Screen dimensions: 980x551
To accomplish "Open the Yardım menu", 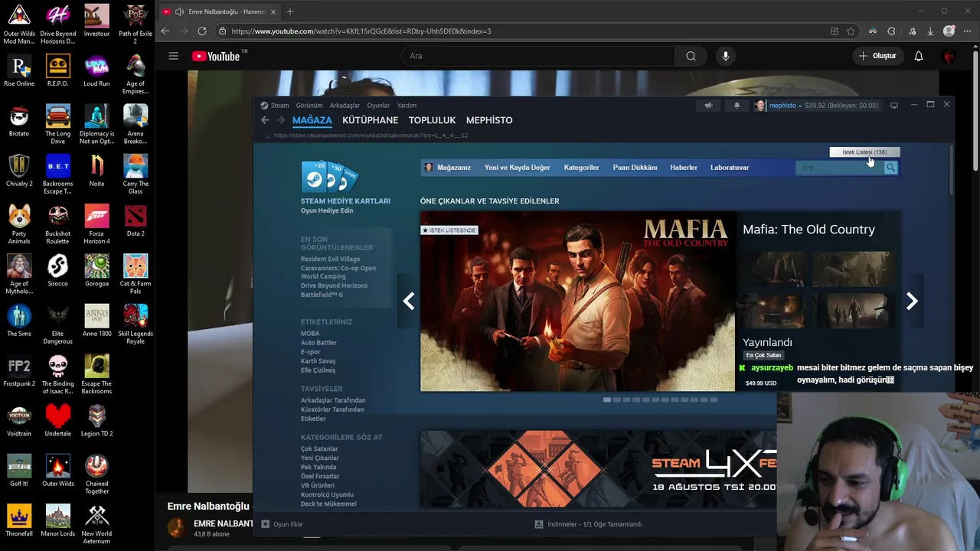I will click(407, 106).
